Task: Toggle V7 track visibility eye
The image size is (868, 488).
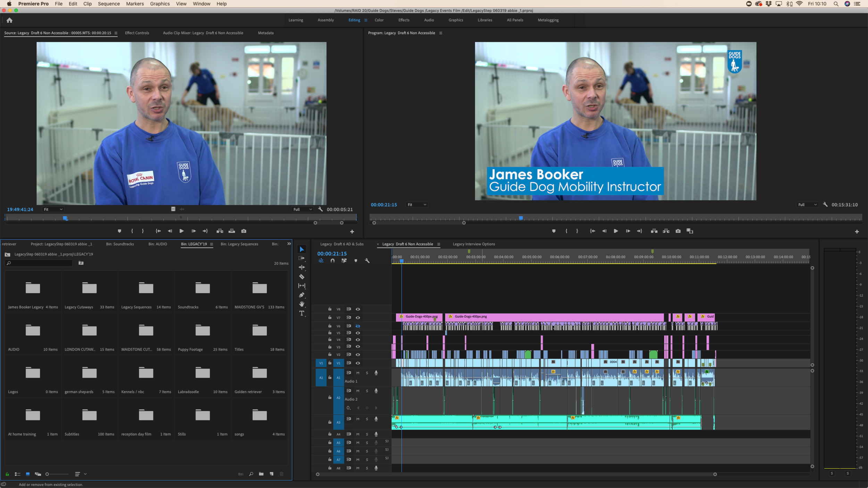Action: [358, 318]
